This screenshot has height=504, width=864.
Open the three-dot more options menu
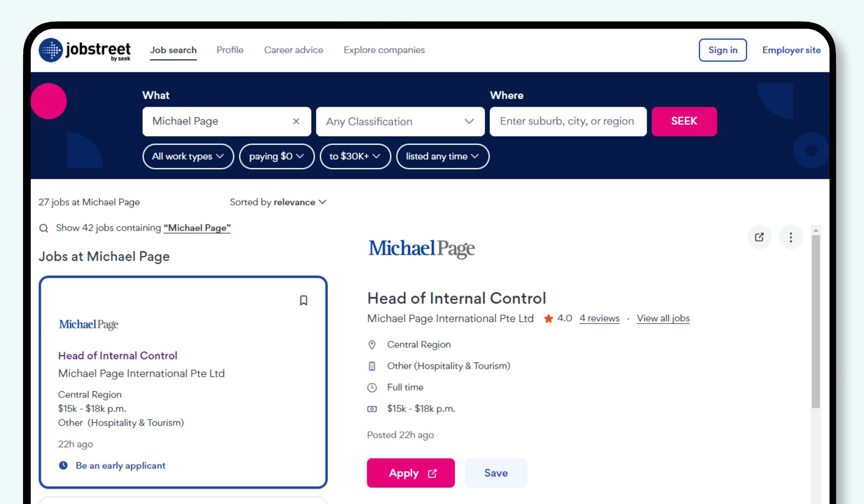[790, 237]
